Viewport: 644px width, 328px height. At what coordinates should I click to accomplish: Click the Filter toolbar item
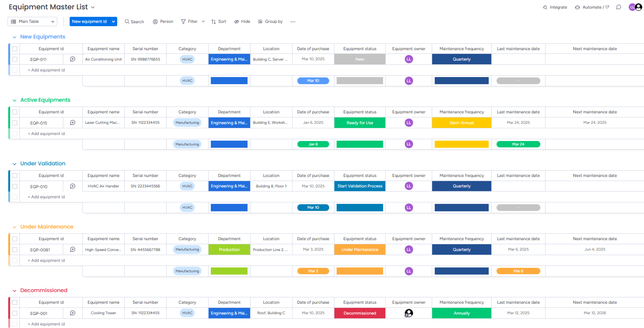click(x=190, y=21)
